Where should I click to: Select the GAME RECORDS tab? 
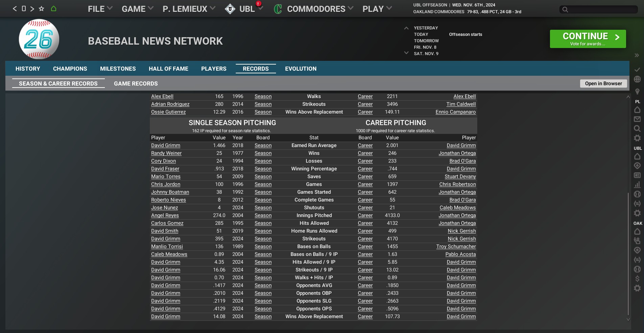tap(136, 84)
